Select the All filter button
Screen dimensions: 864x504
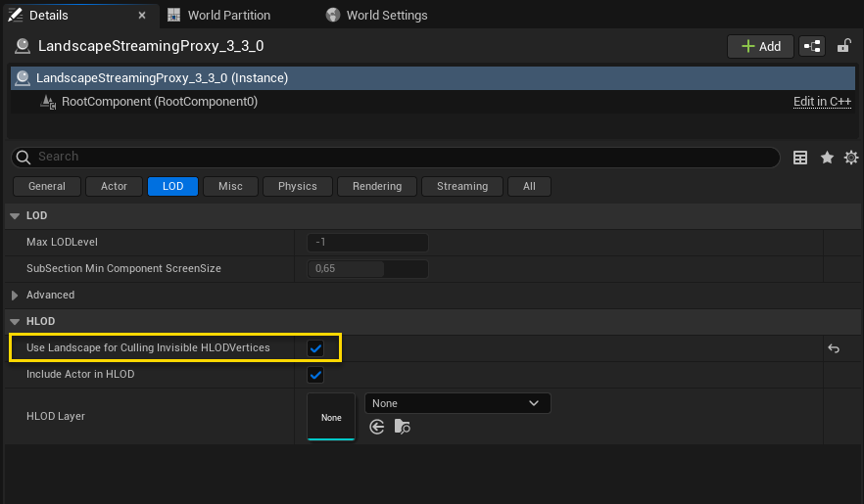click(x=529, y=187)
